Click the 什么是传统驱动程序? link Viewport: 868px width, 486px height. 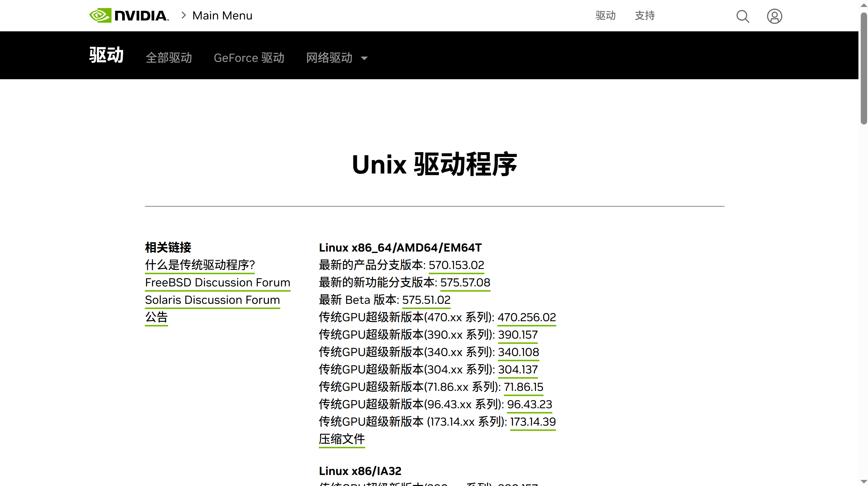pyautogui.click(x=200, y=265)
